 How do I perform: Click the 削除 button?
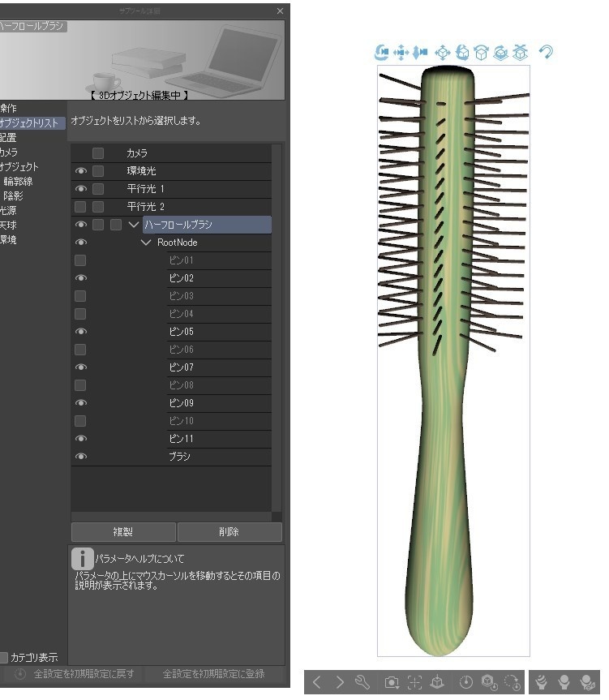coord(229,532)
